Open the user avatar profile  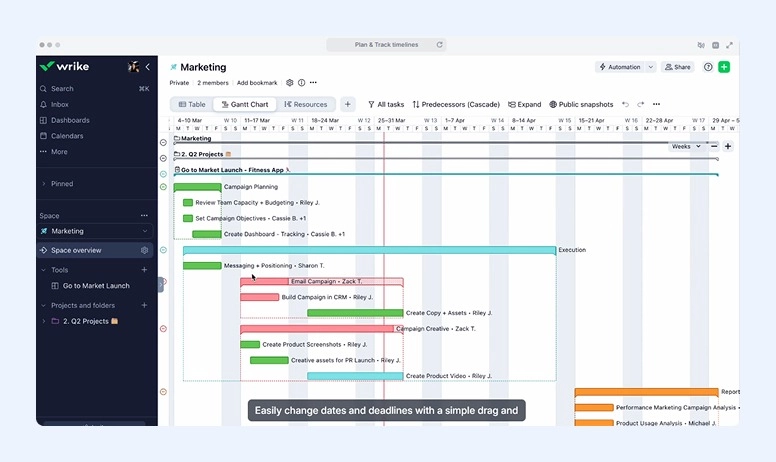[133, 67]
